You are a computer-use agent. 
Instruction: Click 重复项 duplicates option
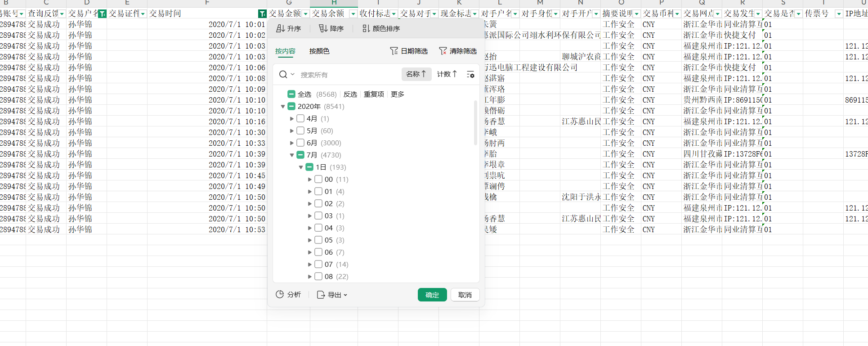[374, 94]
